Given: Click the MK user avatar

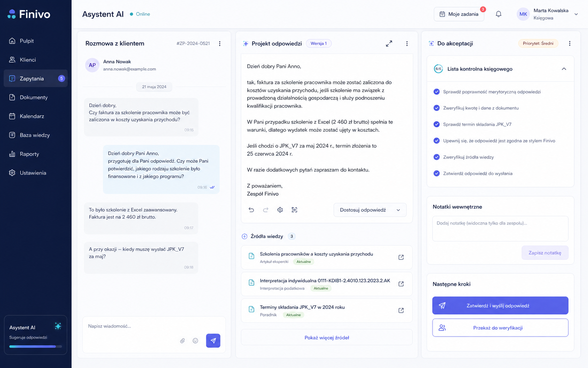Looking at the screenshot, I should coord(523,14).
